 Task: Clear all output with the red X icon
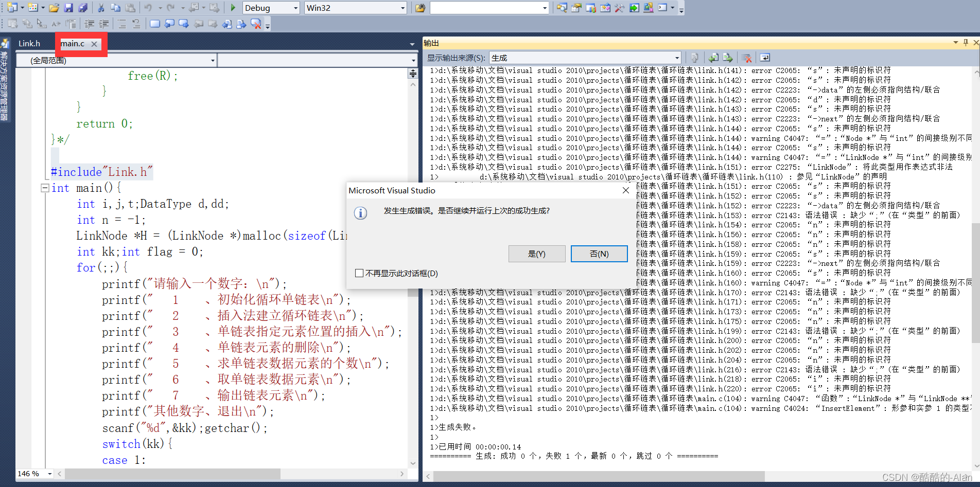coord(746,58)
